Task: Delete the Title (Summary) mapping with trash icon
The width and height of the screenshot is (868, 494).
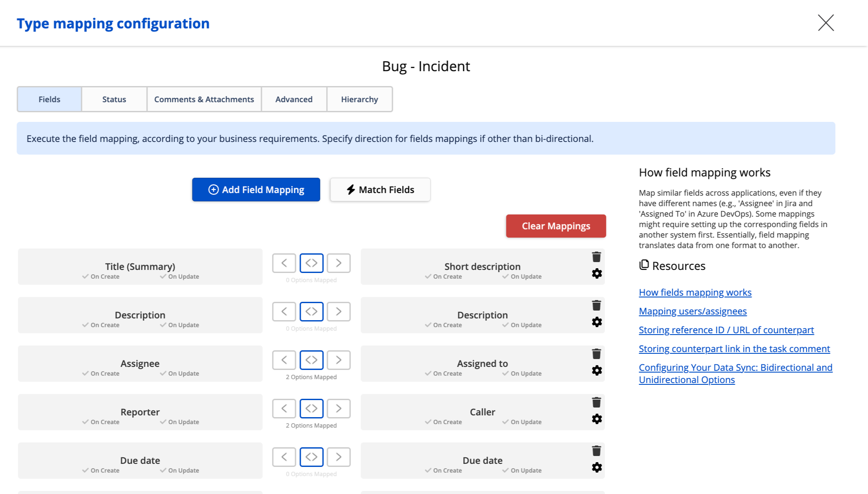Action: point(596,257)
